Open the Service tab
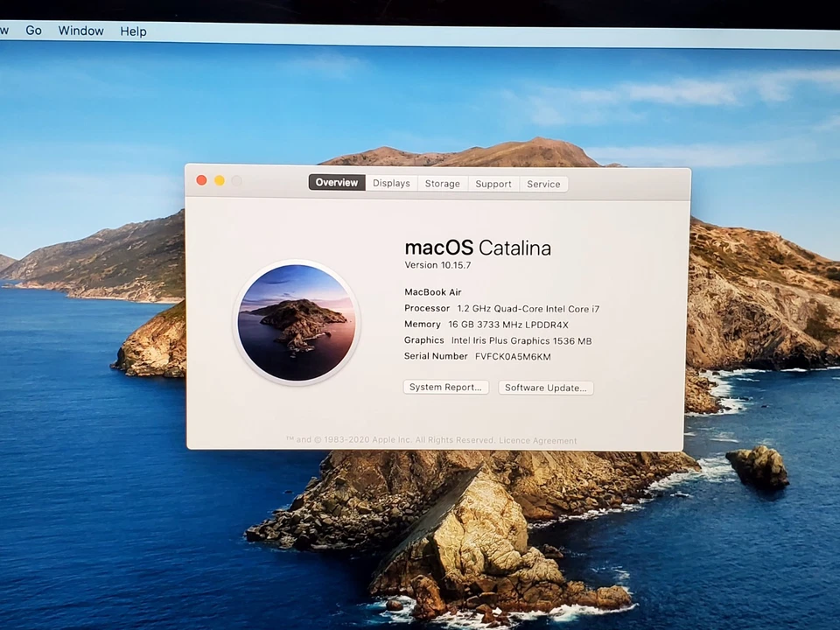Screen dimensions: 840x630 click(x=543, y=185)
